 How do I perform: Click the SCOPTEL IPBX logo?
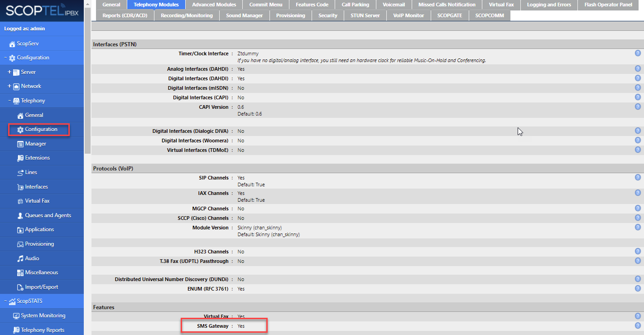coord(42,11)
